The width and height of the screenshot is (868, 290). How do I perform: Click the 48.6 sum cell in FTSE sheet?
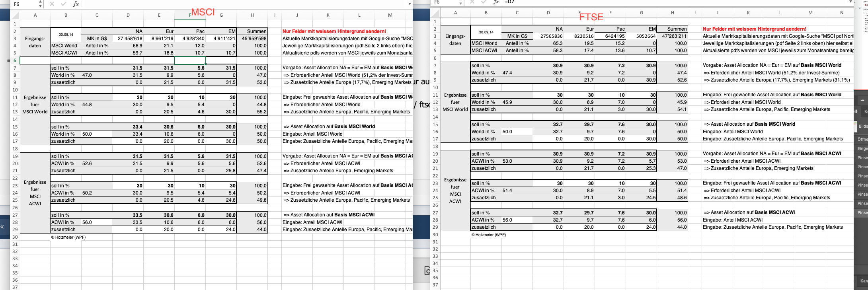click(x=672, y=198)
